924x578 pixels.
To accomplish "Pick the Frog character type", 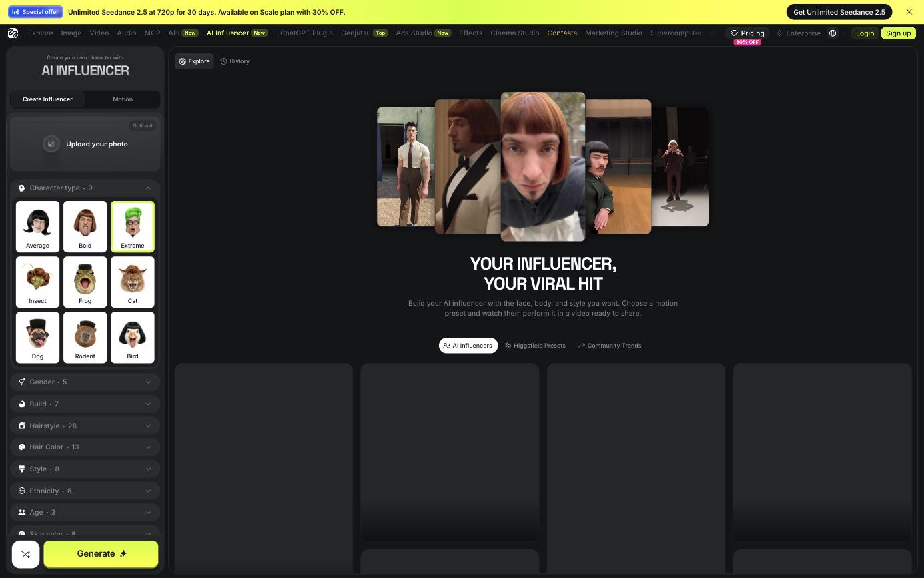I will click(85, 282).
